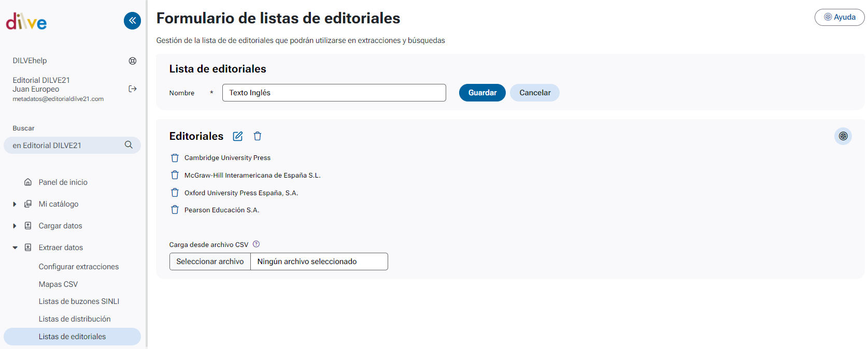
Task: Collapse the sidebar with double-chevron button
Action: pos(132,21)
